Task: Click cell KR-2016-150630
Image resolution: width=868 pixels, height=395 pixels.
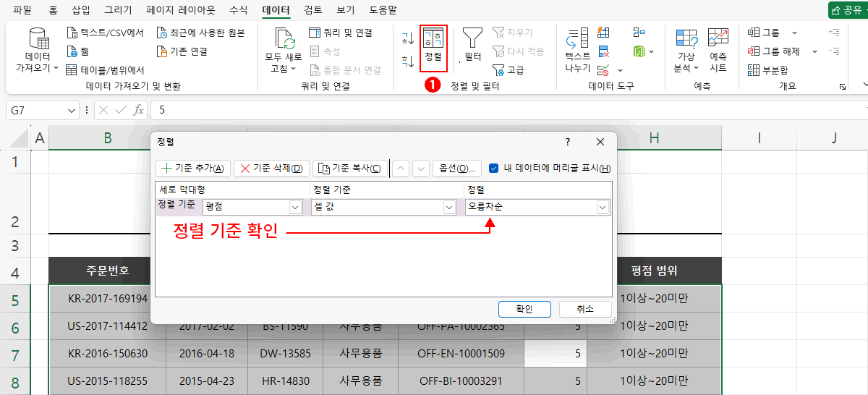Action: pyautogui.click(x=107, y=354)
